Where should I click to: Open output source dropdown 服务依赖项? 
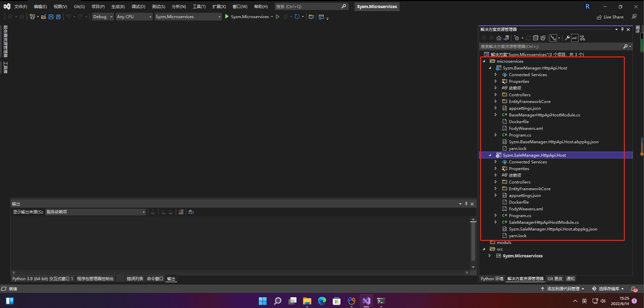tap(95, 212)
